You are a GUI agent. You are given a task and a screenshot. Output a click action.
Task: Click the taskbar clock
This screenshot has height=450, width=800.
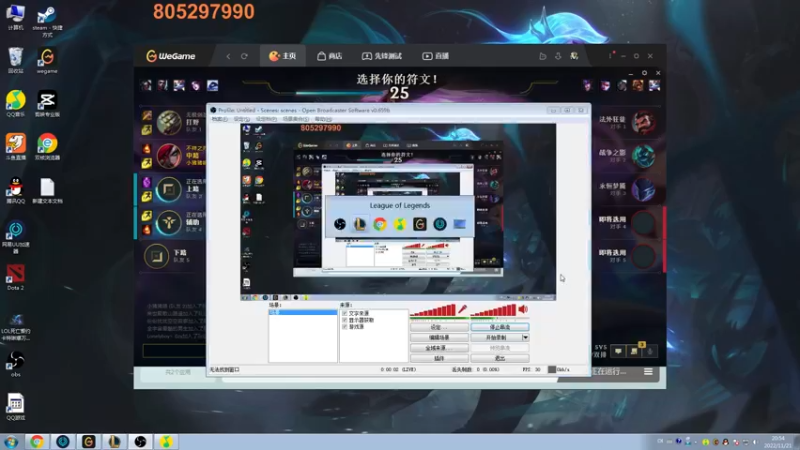pos(779,442)
